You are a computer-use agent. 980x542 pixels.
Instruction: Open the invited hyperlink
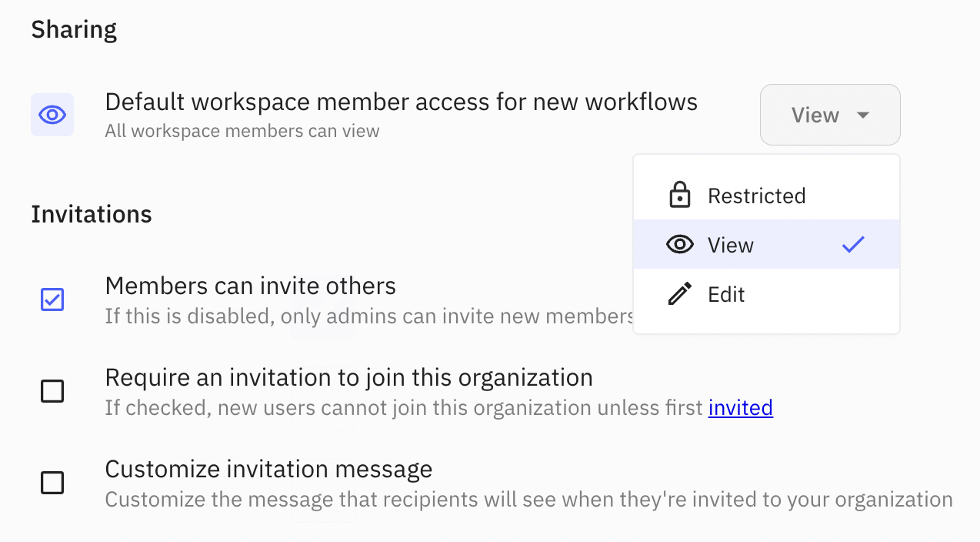coord(740,407)
